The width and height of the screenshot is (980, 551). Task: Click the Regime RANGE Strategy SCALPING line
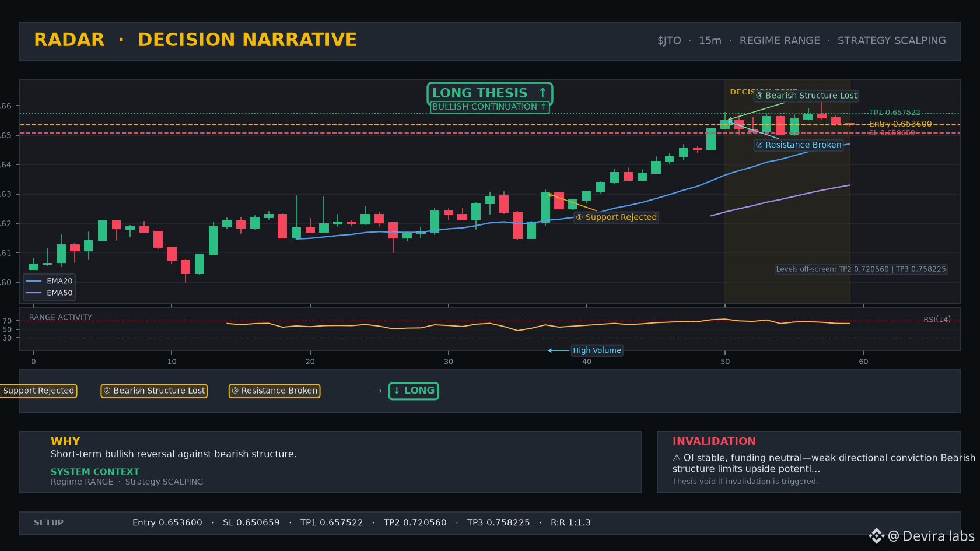pyautogui.click(x=127, y=482)
